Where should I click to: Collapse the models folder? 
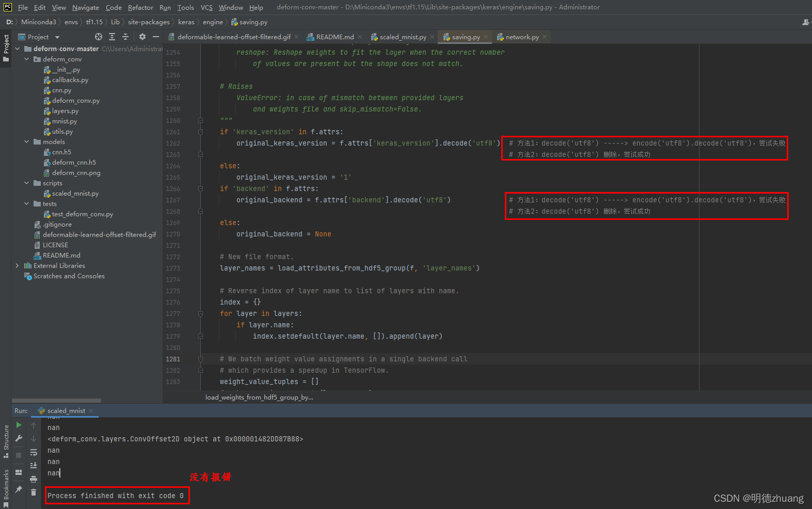coord(26,141)
